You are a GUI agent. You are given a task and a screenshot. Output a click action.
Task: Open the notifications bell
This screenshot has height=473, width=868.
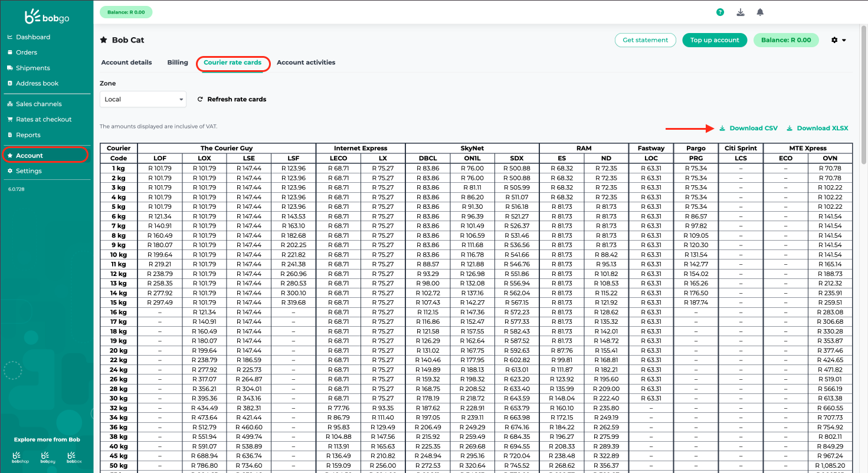pos(760,12)
